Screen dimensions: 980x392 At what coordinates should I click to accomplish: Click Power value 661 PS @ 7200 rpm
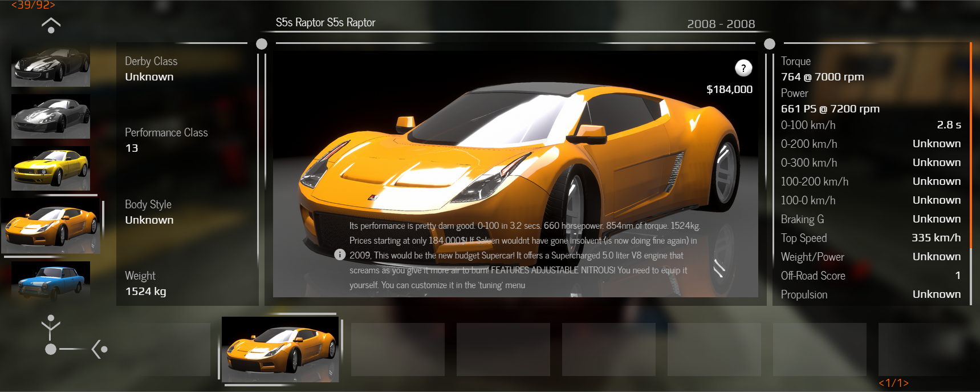pos(830,108)
